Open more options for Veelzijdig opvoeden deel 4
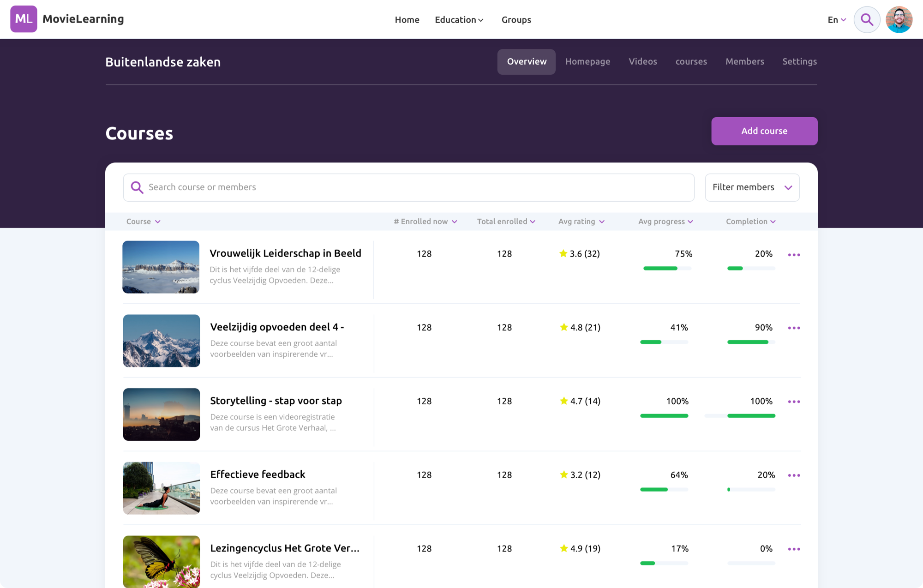The image size is (923, 588). (x=794, y=328)
